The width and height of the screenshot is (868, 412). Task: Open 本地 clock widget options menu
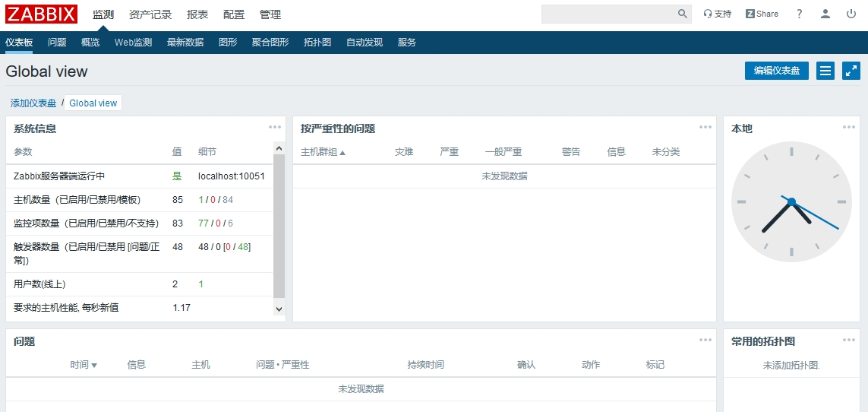(x=849, y=127)
